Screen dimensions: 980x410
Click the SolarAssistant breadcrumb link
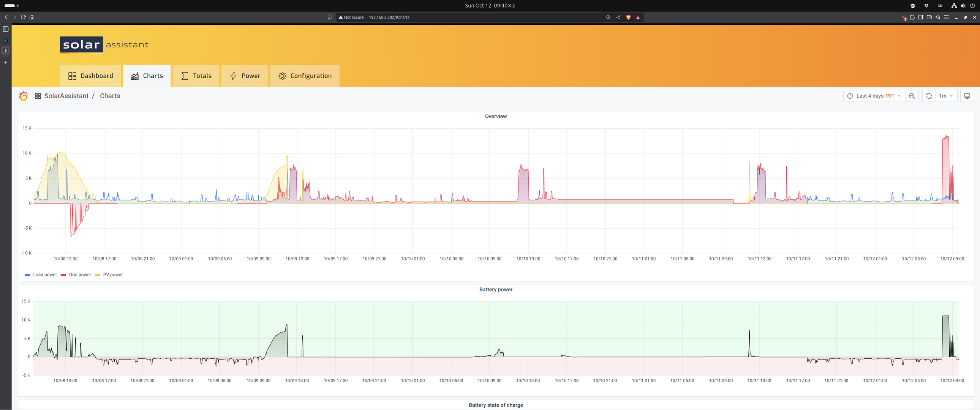(66, 96)
